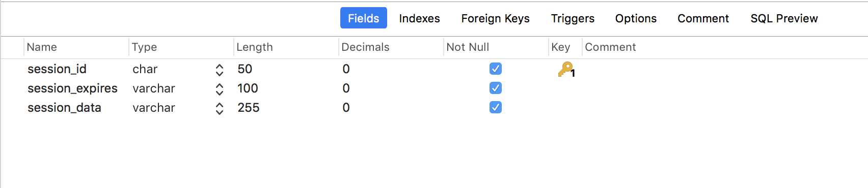Open type dropdown for session_id char

click(220, 70)
